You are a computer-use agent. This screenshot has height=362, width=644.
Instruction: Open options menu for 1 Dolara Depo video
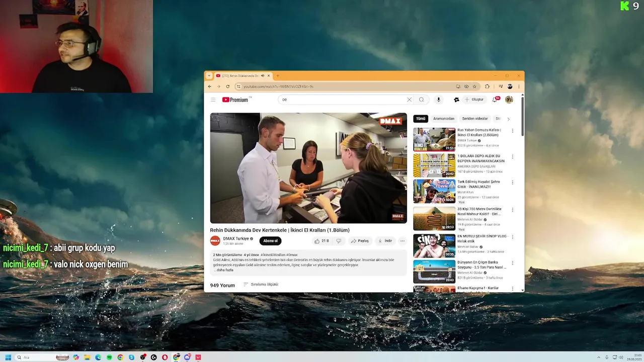[x=513, y=156]
